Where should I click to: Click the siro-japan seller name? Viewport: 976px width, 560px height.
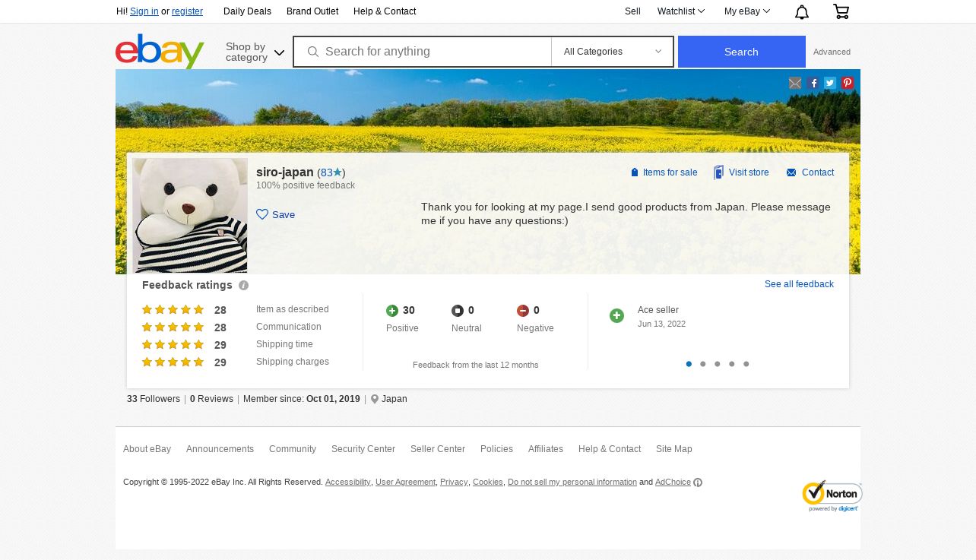click(x=285, y=172)
